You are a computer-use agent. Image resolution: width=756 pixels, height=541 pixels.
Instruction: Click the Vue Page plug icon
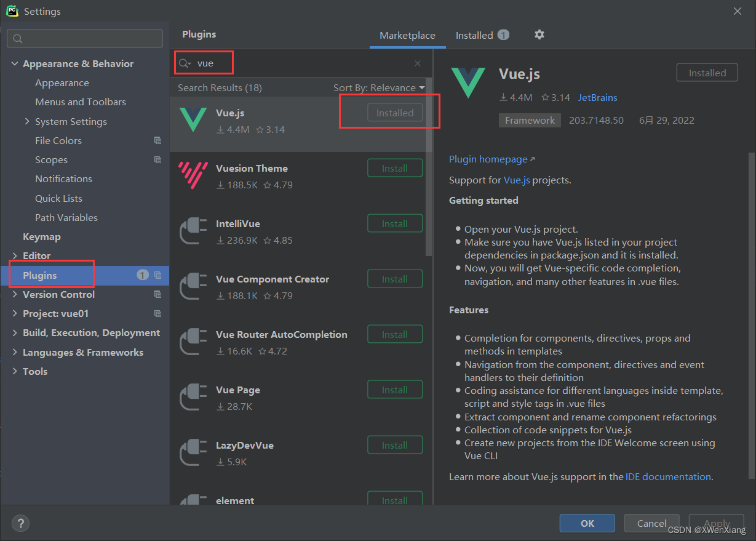[193, 396]
